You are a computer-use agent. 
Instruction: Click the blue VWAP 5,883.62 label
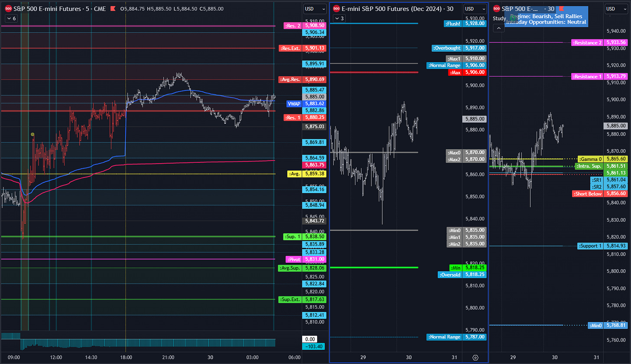coord(307,104)
